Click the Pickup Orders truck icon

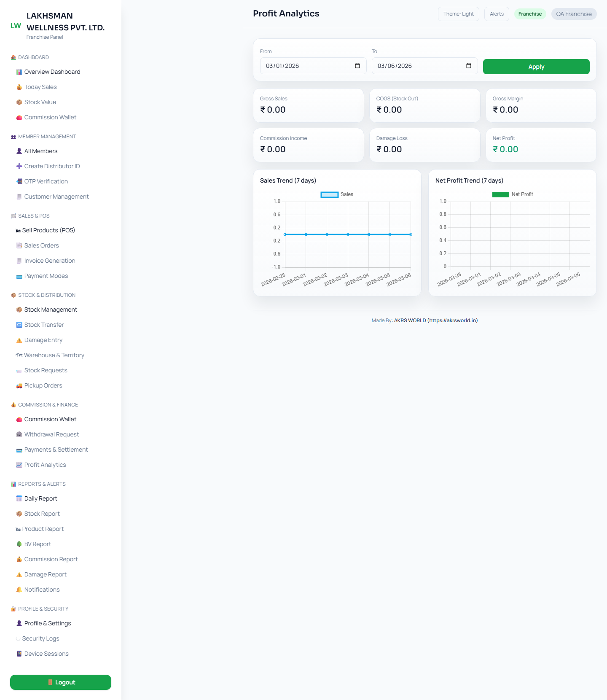click(19, 386)
